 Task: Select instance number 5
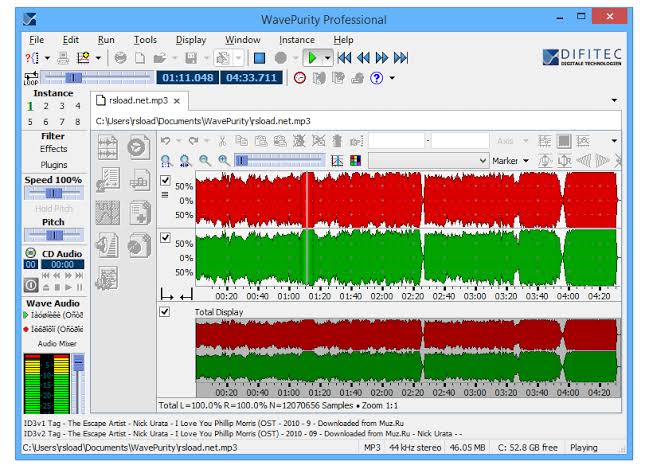30,122
